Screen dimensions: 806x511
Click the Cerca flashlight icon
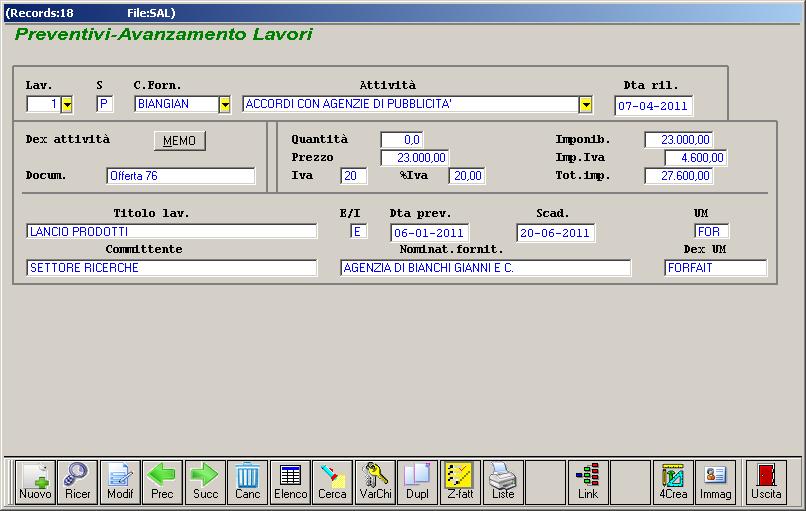332,482
